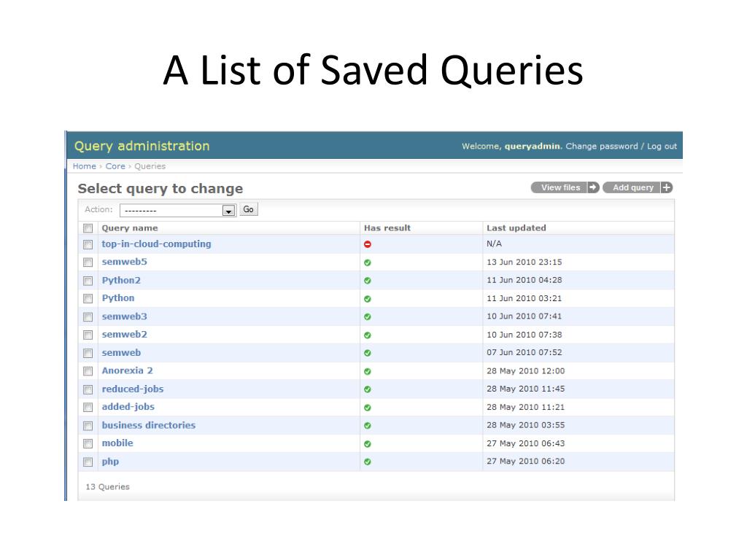Open the Action dropdown

178,210
